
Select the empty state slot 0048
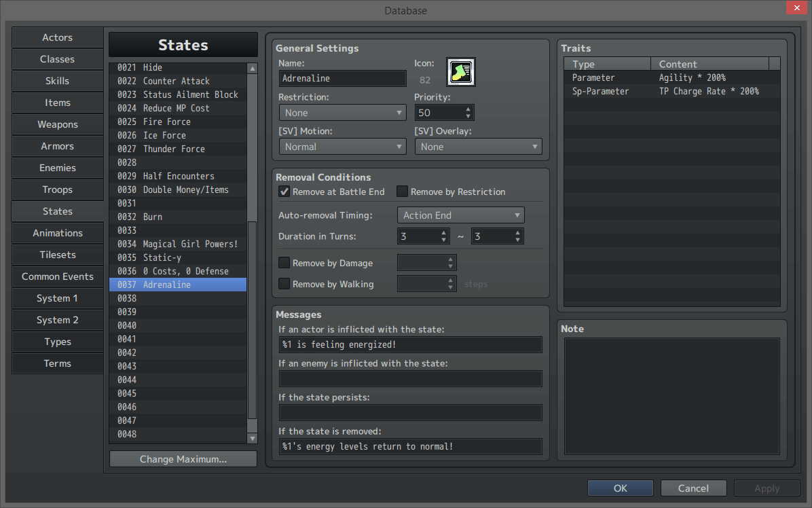(178, 434)
